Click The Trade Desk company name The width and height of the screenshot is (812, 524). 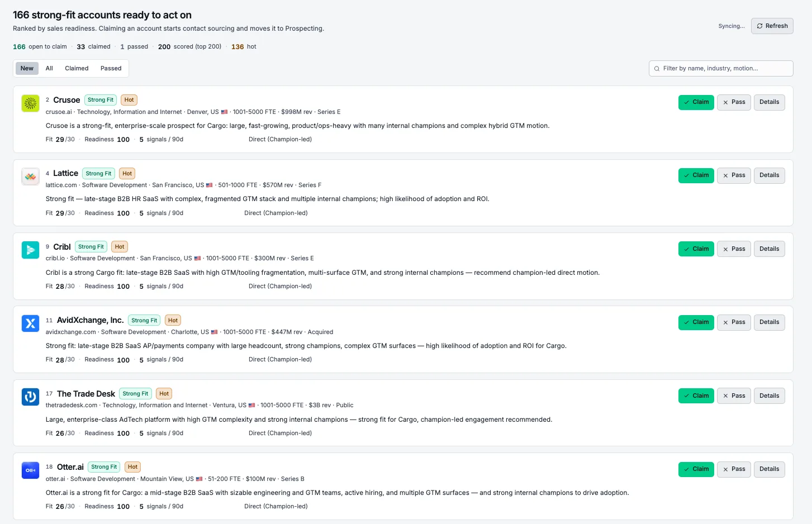click(x=86, y=394)
